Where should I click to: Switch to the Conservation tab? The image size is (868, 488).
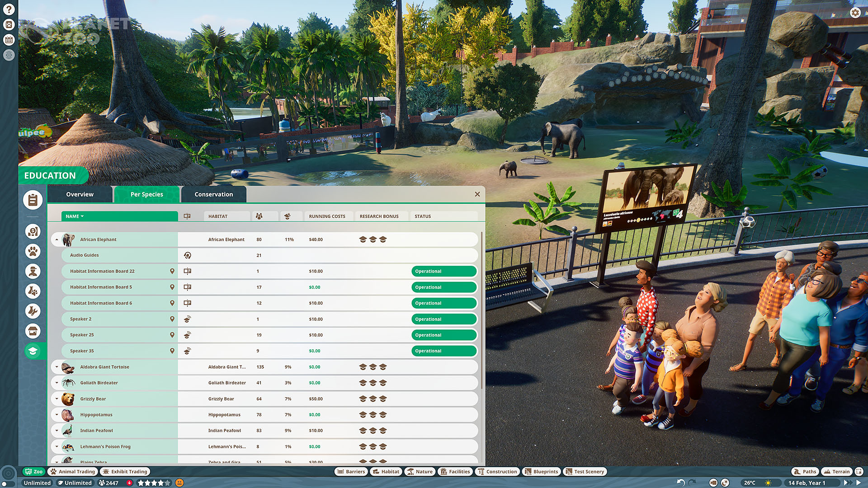tap(213, 194)
